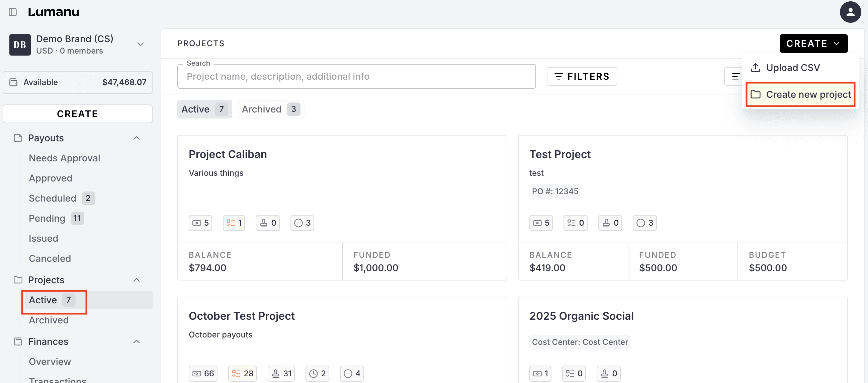868x383 pixels.
Task: Click the Available balance $47,468.07 box
Action: tap(78, 82)
